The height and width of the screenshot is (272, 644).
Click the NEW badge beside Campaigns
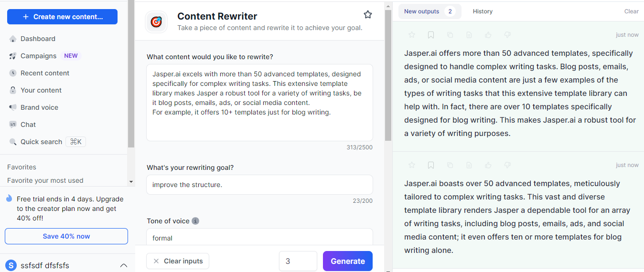71,56
